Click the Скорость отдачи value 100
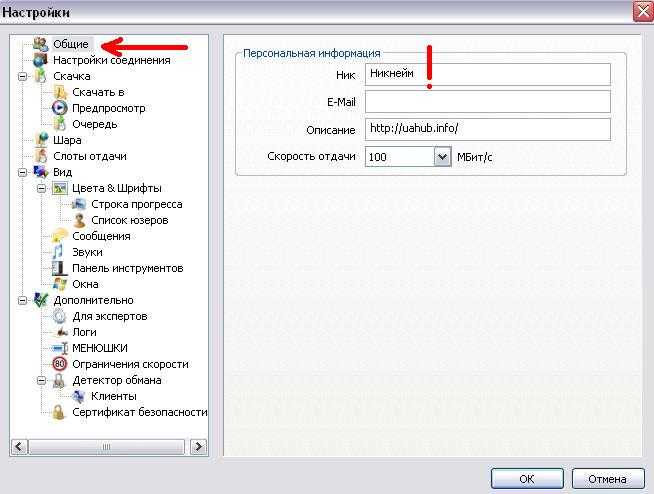Image resolution: width=654 pixels, height=494 pixels. [378, 157]
